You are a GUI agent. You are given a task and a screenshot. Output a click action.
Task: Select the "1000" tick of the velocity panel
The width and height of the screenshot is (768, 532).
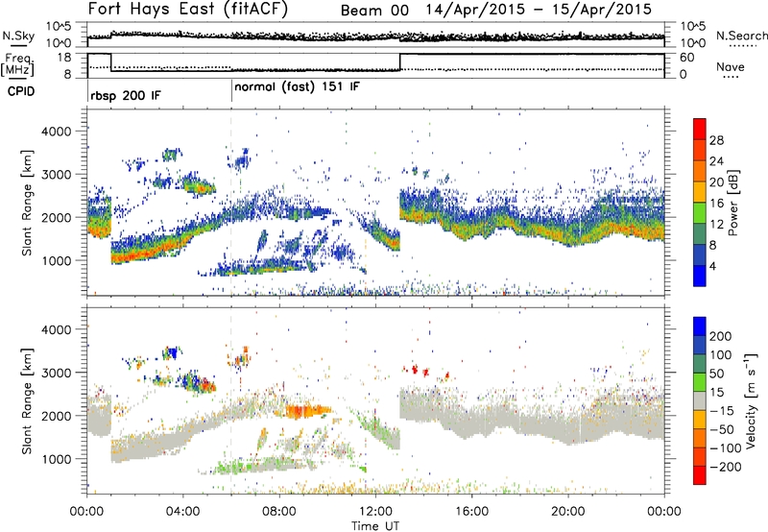pos(56,459)
